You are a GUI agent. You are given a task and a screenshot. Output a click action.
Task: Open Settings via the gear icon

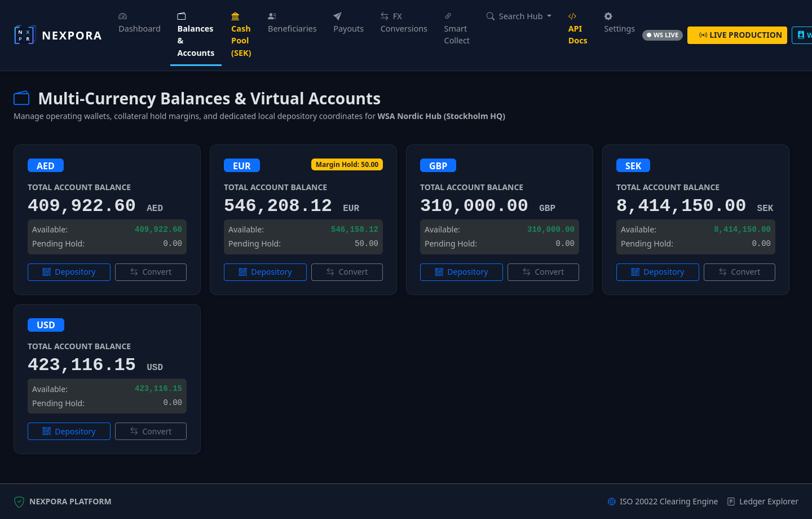608,16
